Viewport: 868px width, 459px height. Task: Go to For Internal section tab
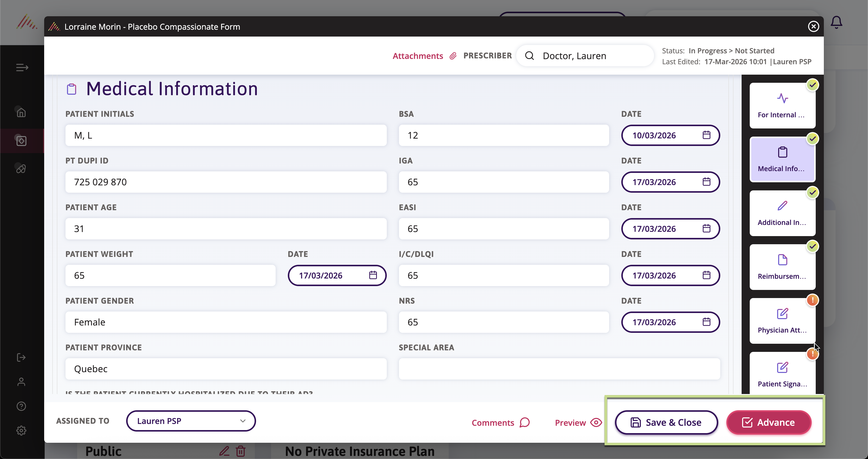tap(782, 106)
